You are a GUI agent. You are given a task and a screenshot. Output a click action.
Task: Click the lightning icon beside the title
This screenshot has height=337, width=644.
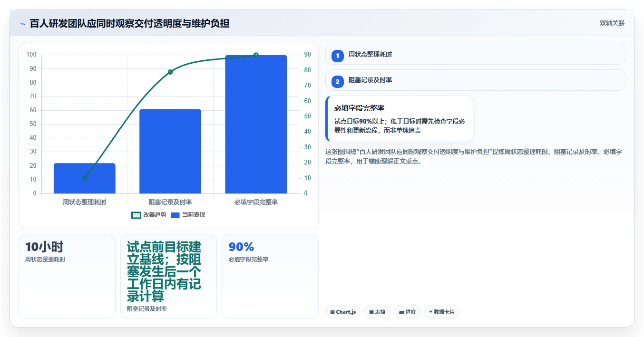click(22, 23)
